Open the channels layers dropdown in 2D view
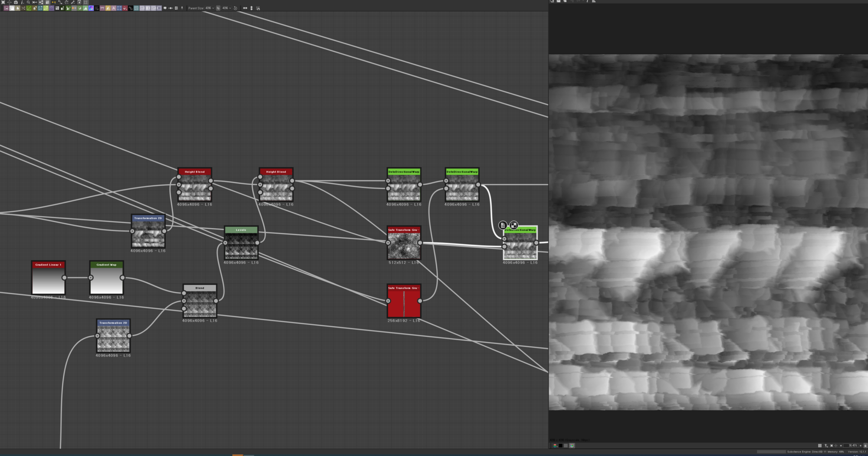The width and height of the screenshot is (868, 456). [x=555, y=446]
